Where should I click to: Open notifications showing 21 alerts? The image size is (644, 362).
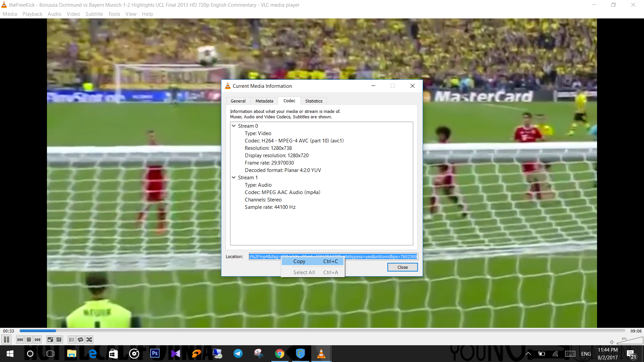[x=632, y=354]
